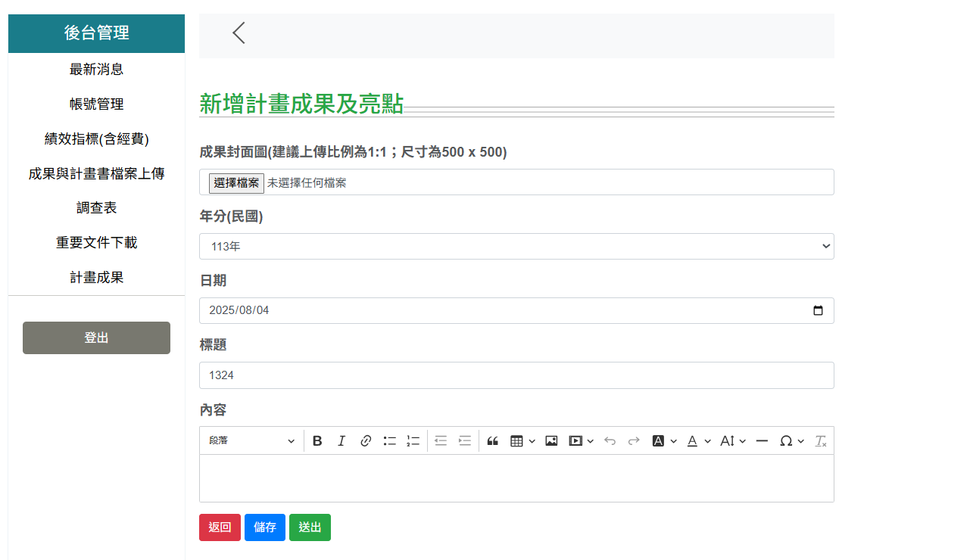Click the Bold formatting icon
Image resolution: width=973 pixels, height=560 pixels.
(x=317, y=441)
